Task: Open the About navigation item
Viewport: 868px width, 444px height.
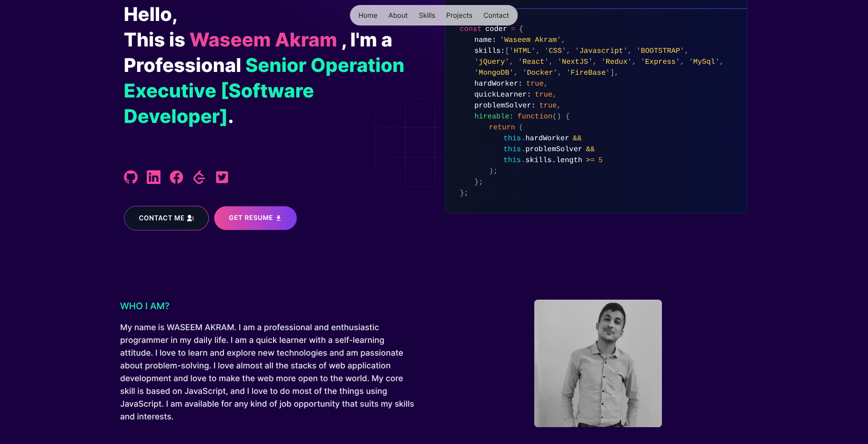Action: (398, 15)
